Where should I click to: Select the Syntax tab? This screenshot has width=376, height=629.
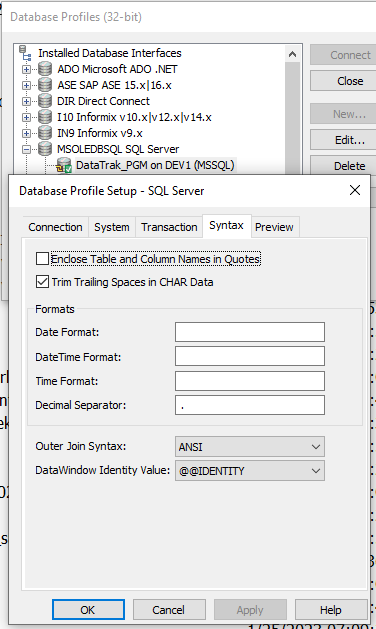point(226,225)
